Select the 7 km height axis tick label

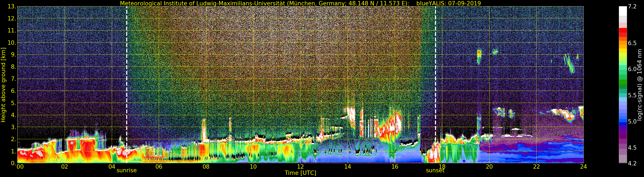[13, 79]
